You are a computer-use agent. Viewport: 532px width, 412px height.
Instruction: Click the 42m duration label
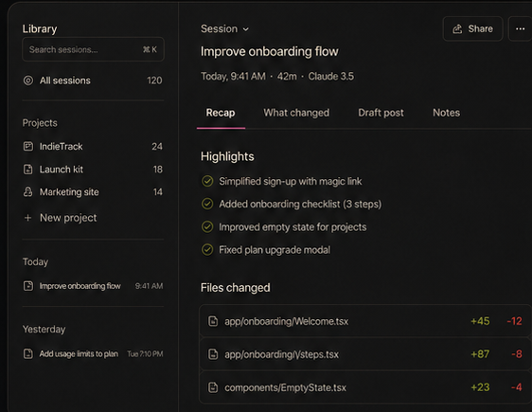pyautogui.click(x=287, y=77)
